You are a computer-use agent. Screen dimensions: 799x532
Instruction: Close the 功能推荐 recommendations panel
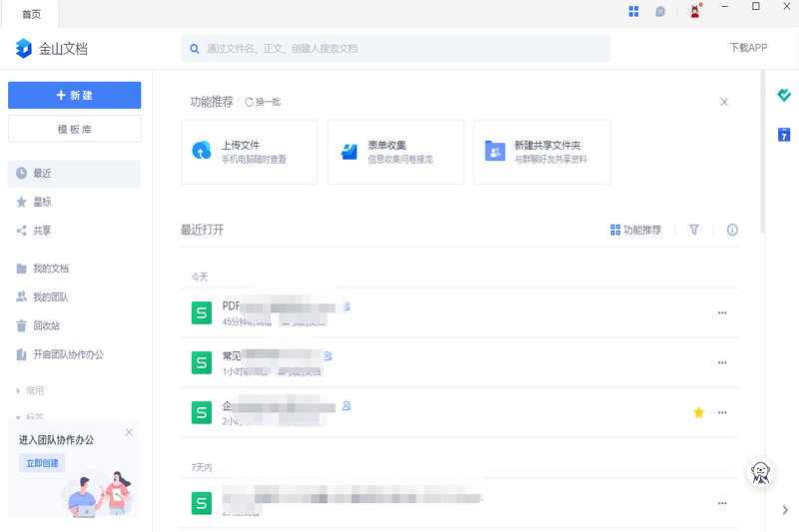(724, 102)
